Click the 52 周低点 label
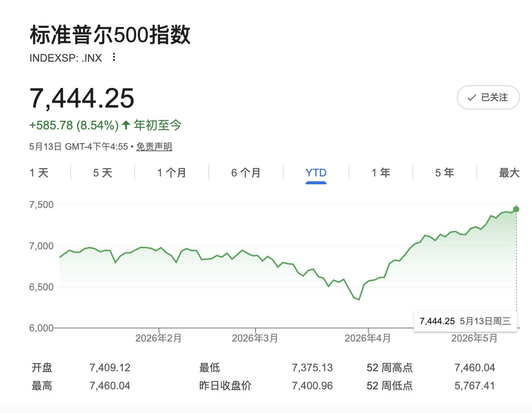Screen dimensions: 532x413 390,386
